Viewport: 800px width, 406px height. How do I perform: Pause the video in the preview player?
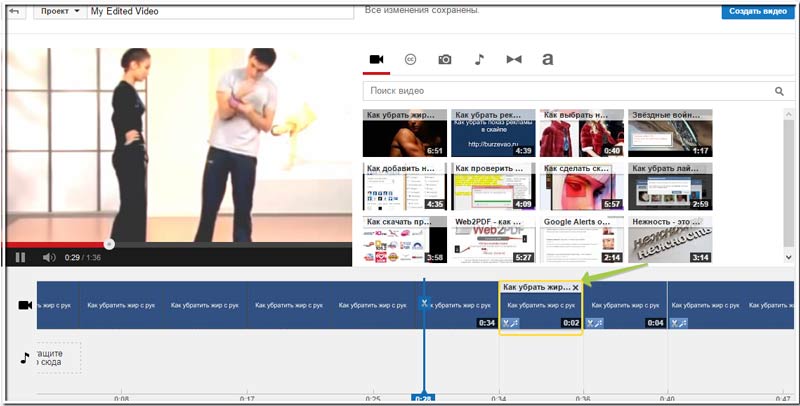point(20,257)
